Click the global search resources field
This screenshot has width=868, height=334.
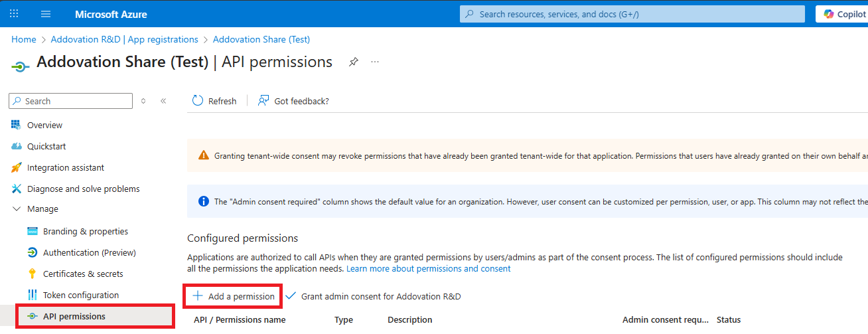tap(630, 14)
